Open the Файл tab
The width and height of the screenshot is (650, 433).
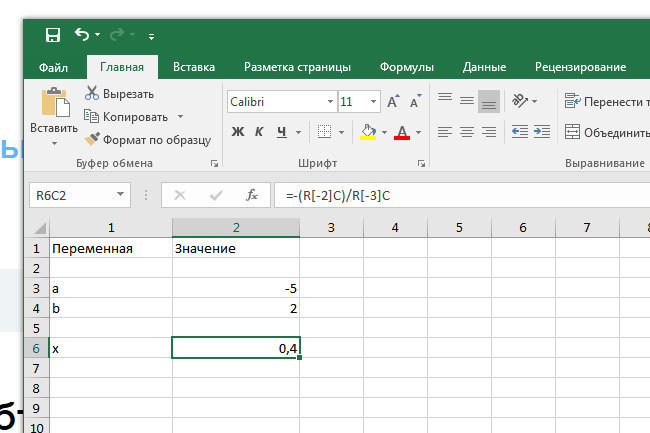[x=53, y=67]
